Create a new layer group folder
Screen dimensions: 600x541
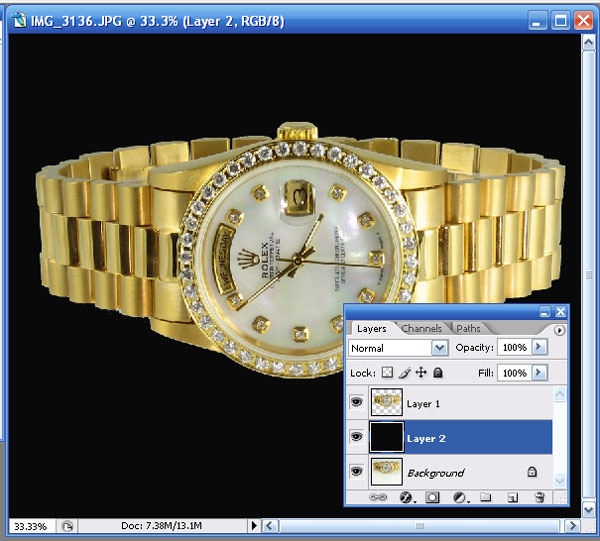pos(486,497)
